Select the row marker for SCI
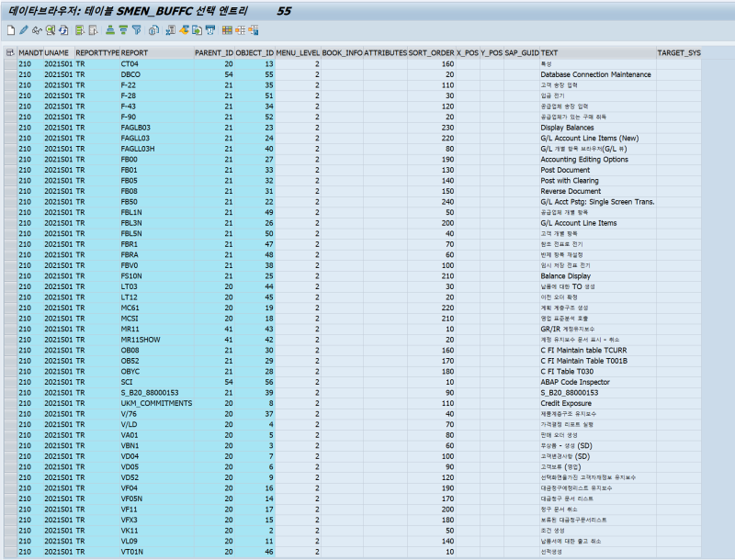 [10, 382]
